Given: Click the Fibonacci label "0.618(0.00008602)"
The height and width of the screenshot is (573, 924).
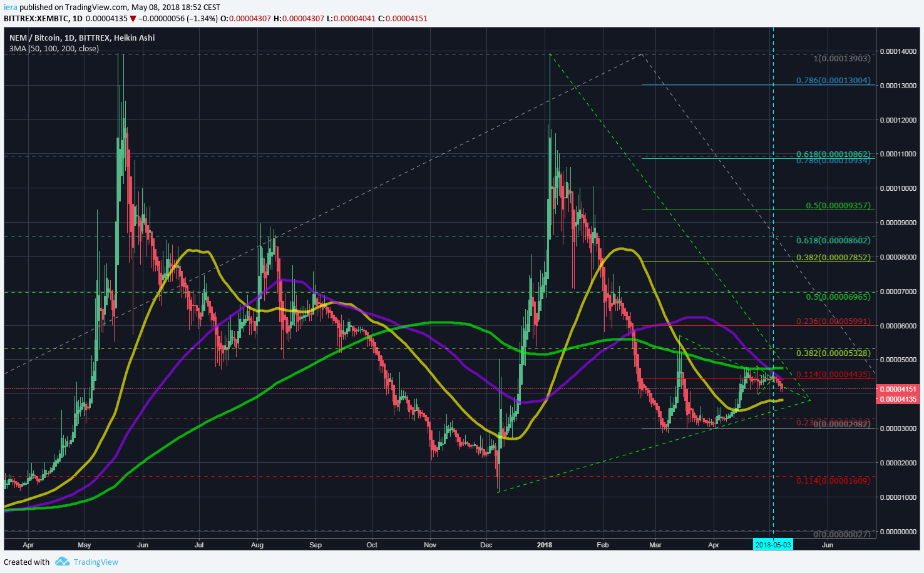Looking at the screenshot, I should (833, 240).
